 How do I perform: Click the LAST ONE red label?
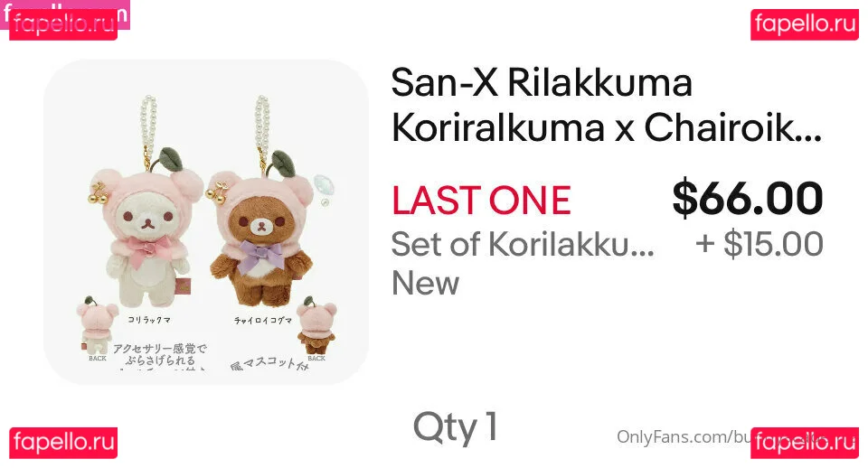(481, 201)
